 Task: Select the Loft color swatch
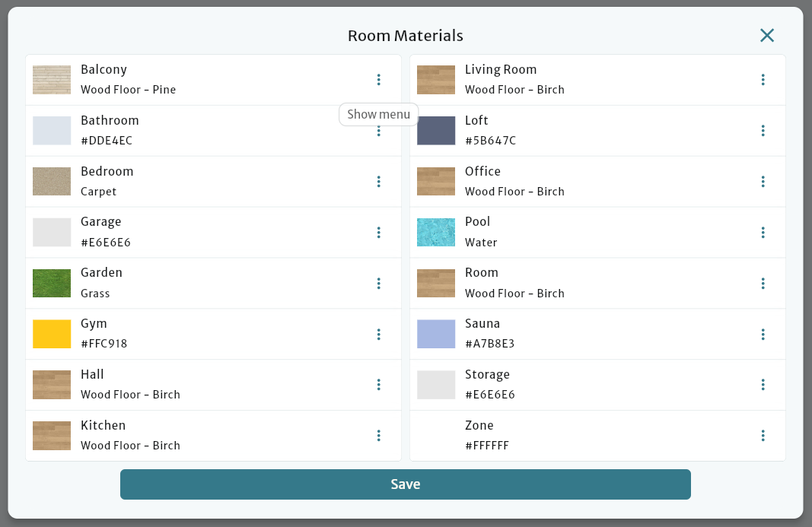click(x=435, y=130)
